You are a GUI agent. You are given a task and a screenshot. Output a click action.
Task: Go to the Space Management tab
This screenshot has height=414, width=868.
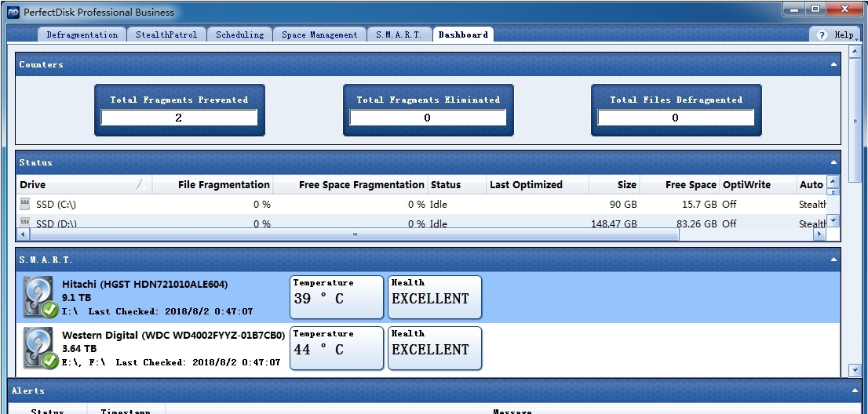pos(319,34)
